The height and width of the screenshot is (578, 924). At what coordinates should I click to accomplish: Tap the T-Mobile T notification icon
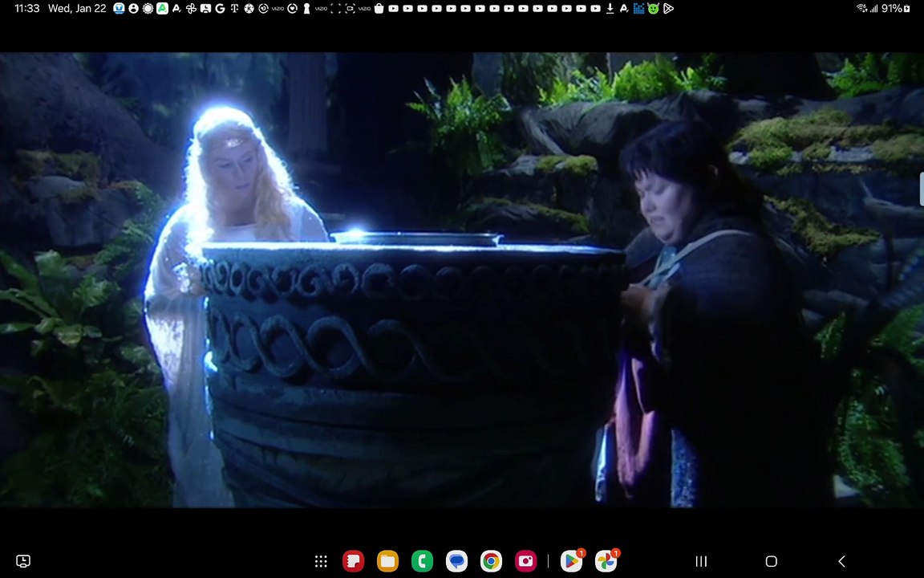pyautogui.click(x=234, y=8)
